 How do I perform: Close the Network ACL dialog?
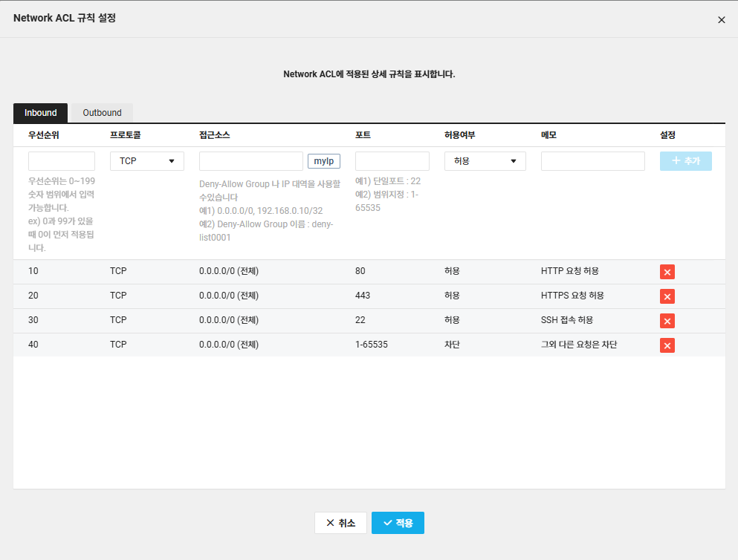[x=721, y=20]
